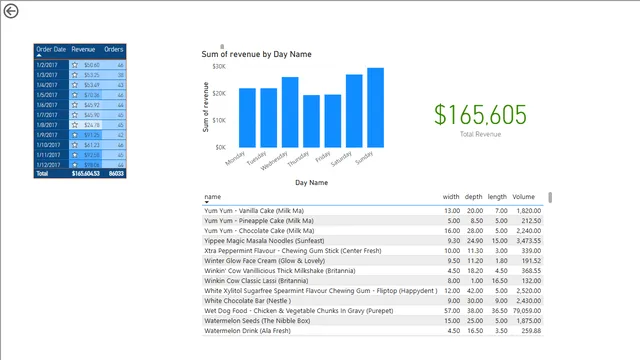Select the Wednesday bar in the chart
Viewport: 640px width, 360px height.
click(x=290, y=112)
